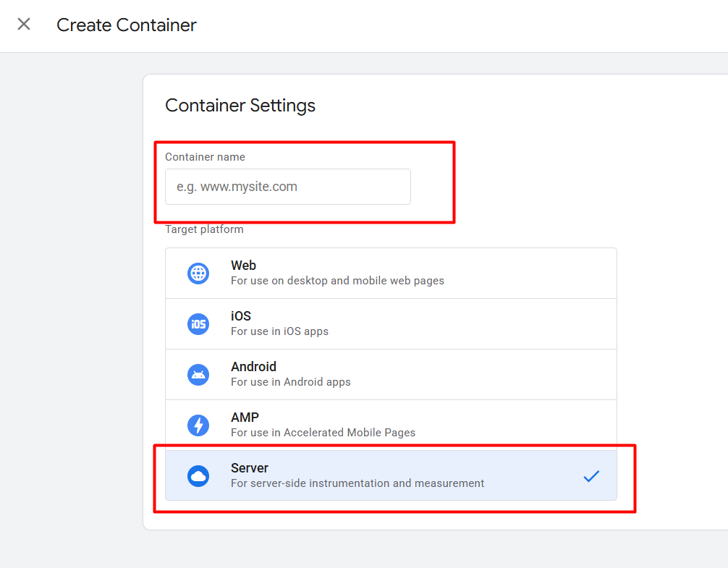Click the Android robot icon

(x=198, y=375)
